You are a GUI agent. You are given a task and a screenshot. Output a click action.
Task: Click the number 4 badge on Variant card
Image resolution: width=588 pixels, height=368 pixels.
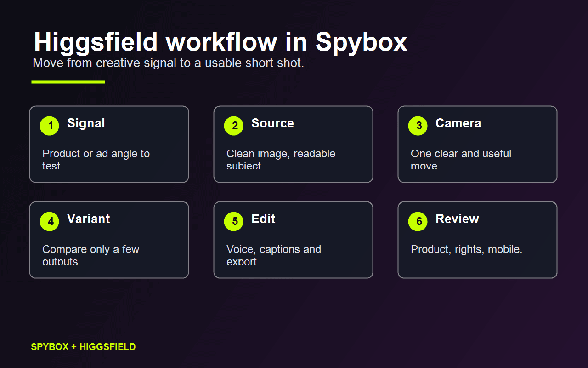pyautogui.click(x=50, y=222)
